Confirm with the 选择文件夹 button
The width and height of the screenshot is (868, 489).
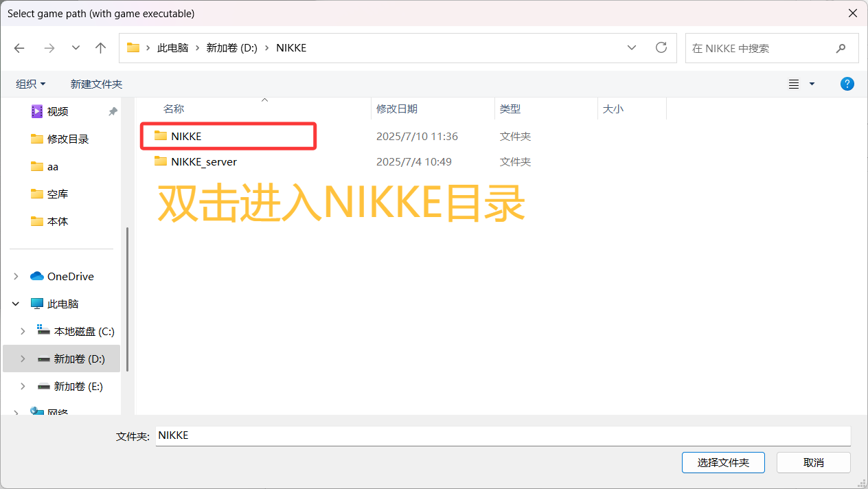click(723, 462)
